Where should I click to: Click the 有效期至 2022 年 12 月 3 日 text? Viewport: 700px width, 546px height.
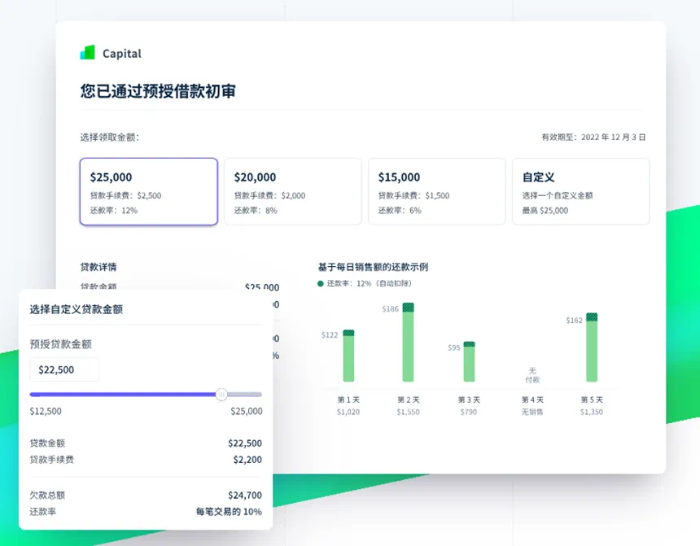click(594, 137)
